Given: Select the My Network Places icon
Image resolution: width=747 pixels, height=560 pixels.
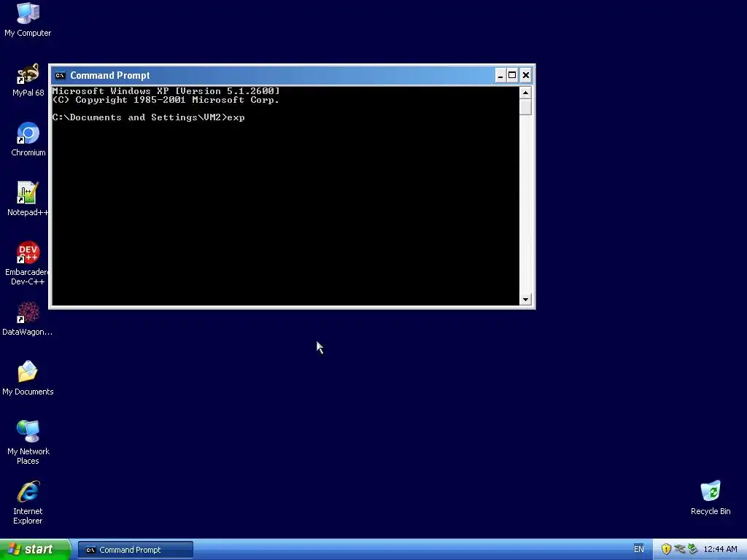Looking at the screenshot, I should 28,443.
